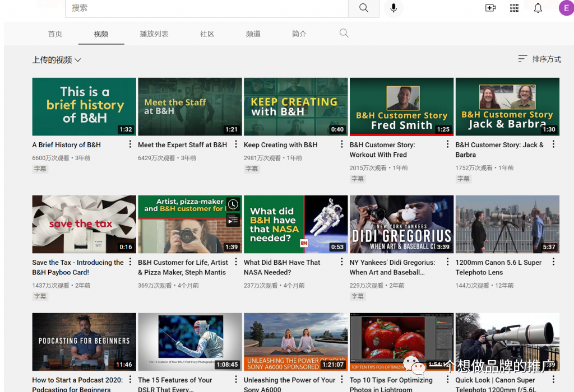Click the channel search magnifier icon
Viewport: 574px width, 392px height.
(344, 34)
